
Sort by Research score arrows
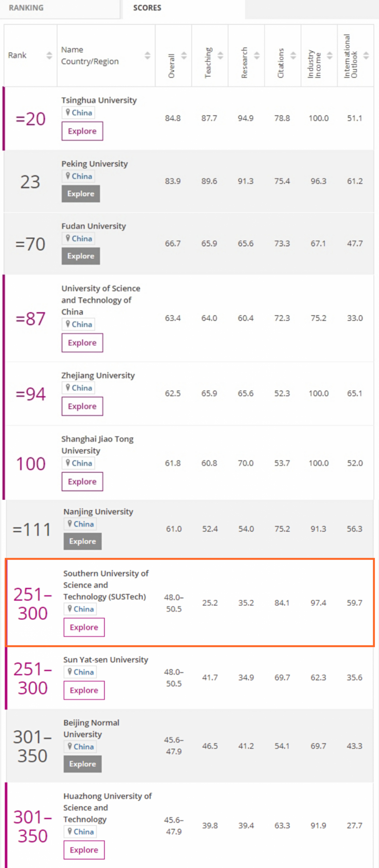point(257,56)
